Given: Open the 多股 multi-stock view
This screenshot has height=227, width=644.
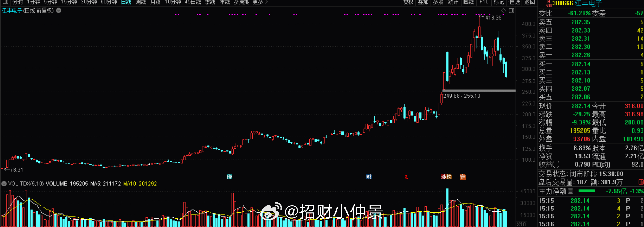Looking at the screenshot, I should [438, 2].
